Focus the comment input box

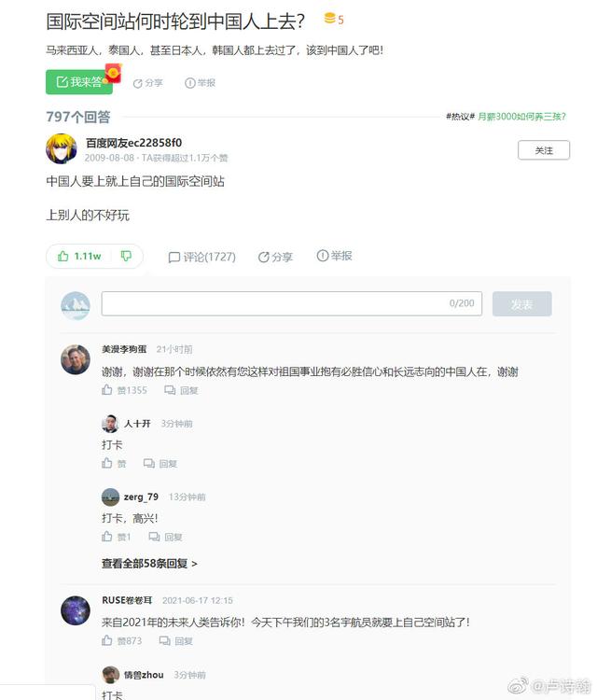coord(291,303)
